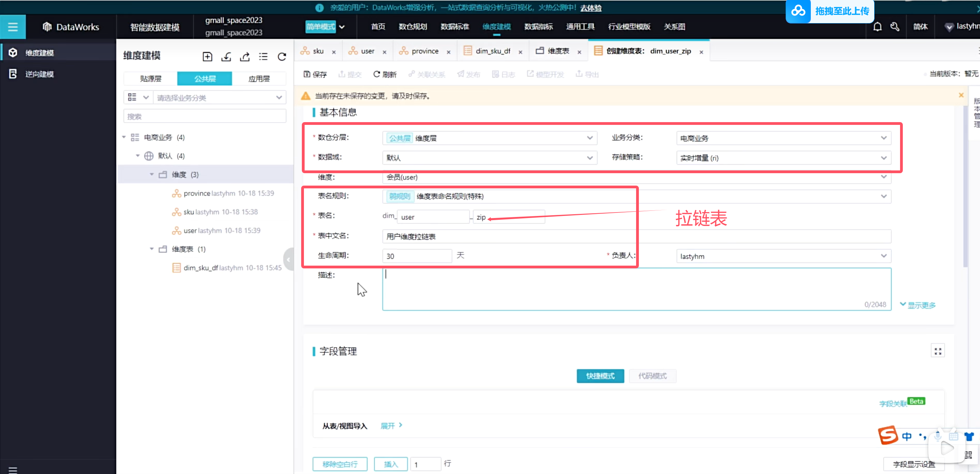Viewport: 980px width, 474px height.
Task: Click the import icon in 维度建模 panel
Action: (x=226, y=57)
